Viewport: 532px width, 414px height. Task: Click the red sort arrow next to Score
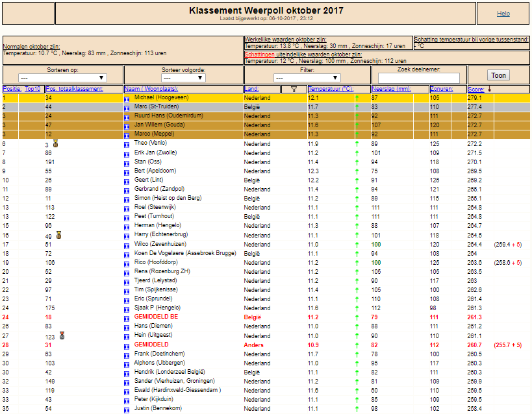489,89
